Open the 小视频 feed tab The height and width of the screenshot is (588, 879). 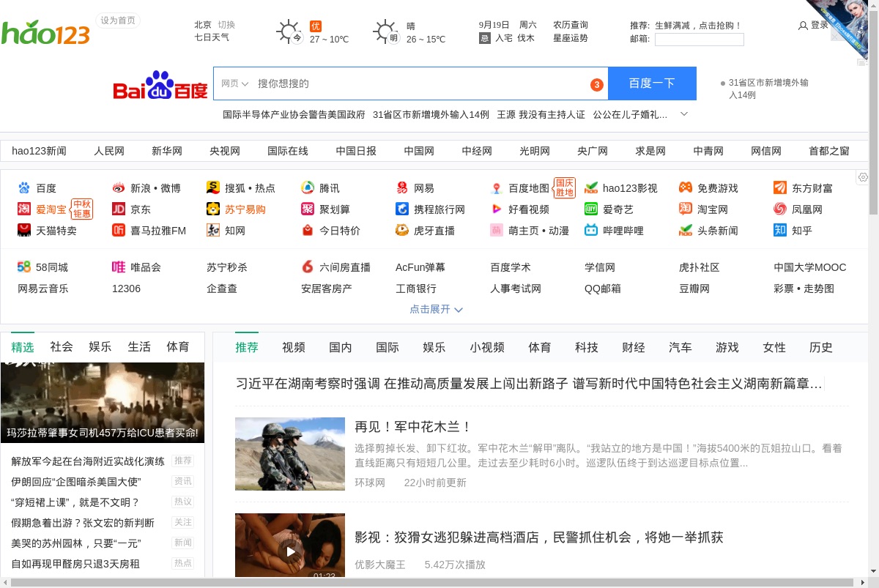tap(487, 347)
